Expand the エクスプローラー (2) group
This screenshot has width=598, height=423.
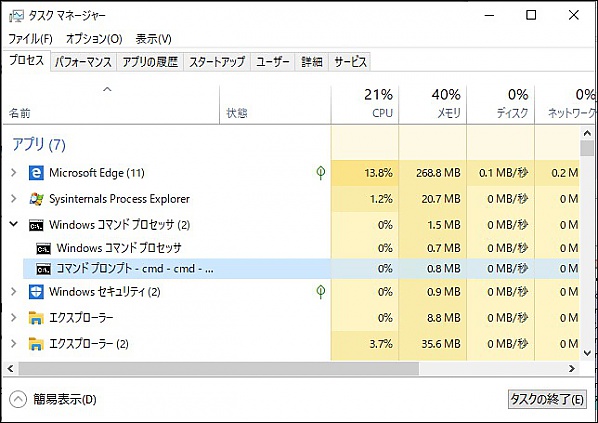[14, 344]
